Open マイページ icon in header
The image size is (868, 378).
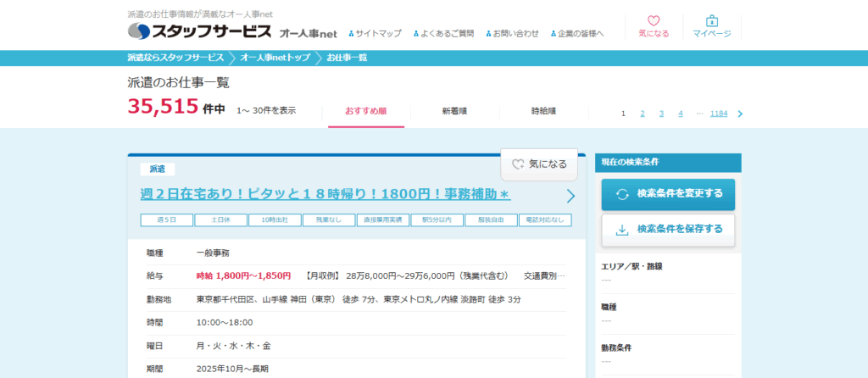[x=711, y=26]
